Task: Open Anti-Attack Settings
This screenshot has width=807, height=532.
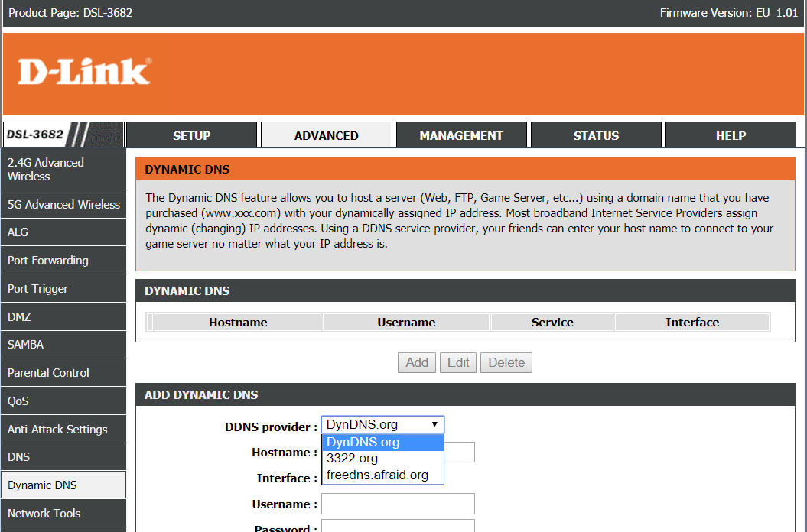Action: (x=63, y=429)
